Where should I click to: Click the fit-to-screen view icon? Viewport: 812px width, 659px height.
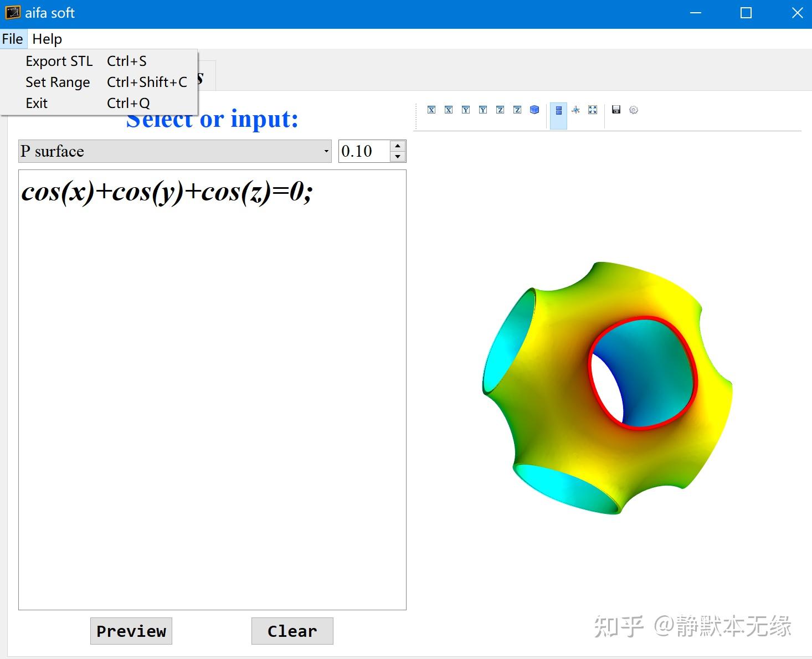[593, 110]
